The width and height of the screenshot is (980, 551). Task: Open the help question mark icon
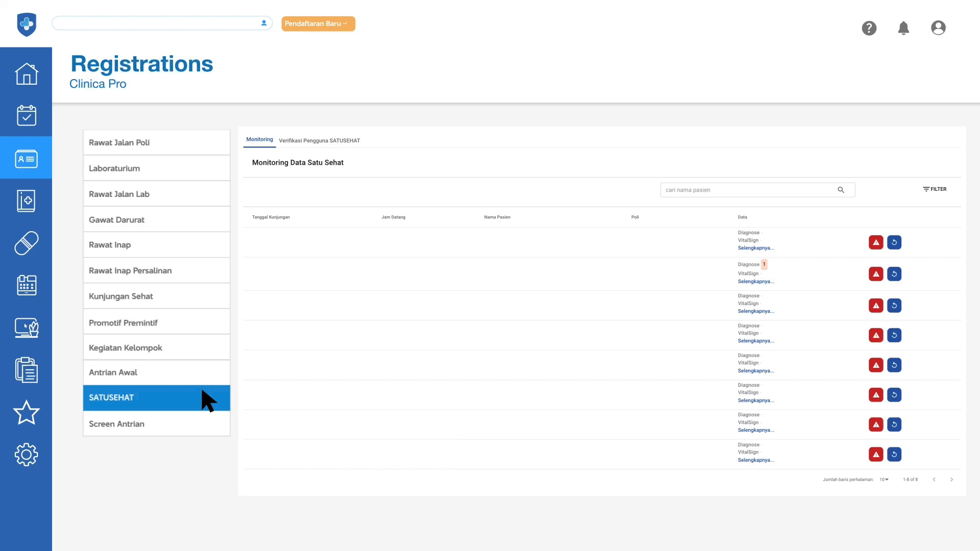(869, 28)
